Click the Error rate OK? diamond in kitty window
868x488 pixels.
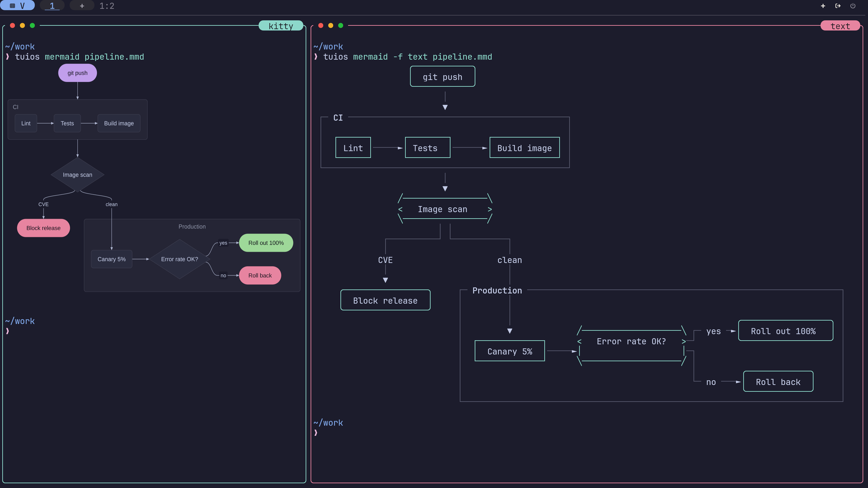tap(179, 259)
